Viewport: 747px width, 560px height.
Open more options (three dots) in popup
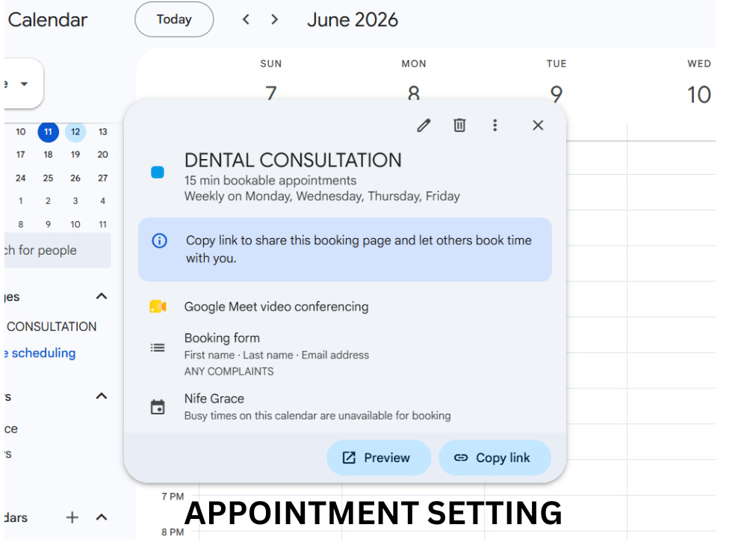click(x=495, y=125)
